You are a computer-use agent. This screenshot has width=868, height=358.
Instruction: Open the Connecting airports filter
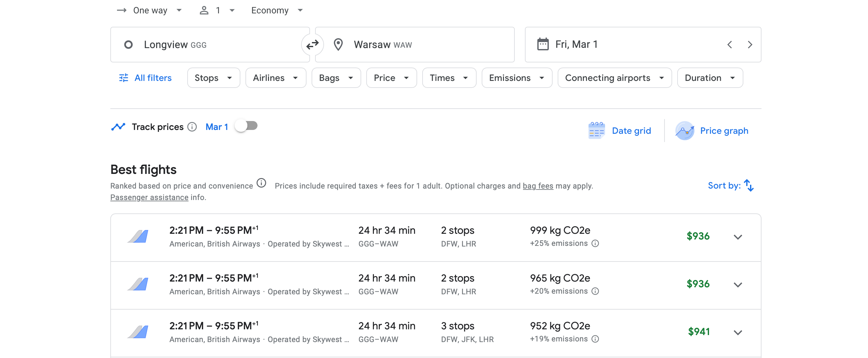614,78
